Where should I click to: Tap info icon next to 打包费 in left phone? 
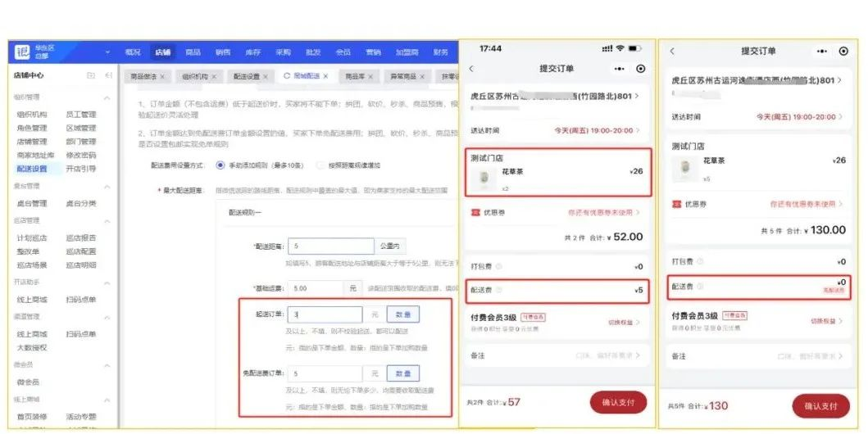tap(500, 266)
